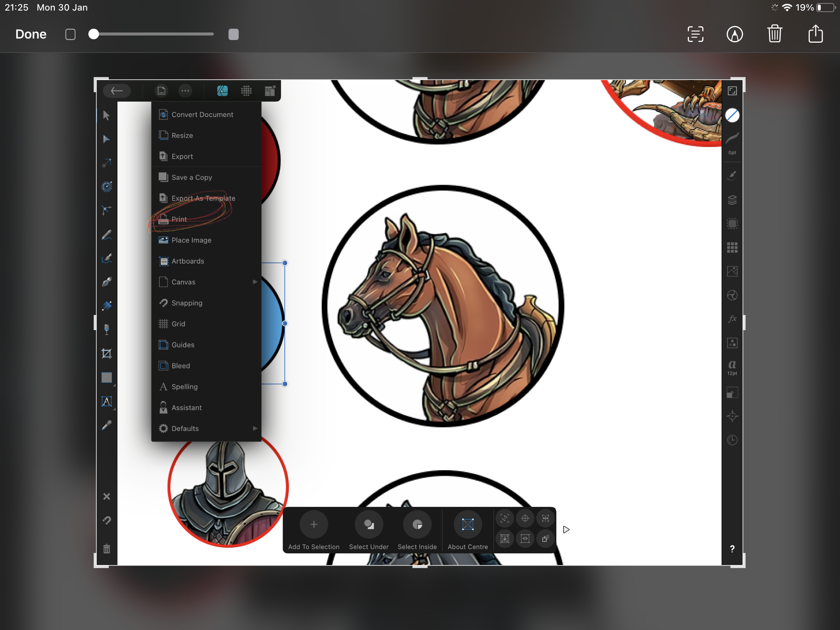Screen dimensions: 840x630
Task: Delete the screenshot with trash icon
Action: pyautogui.click(x=774, y=34)
